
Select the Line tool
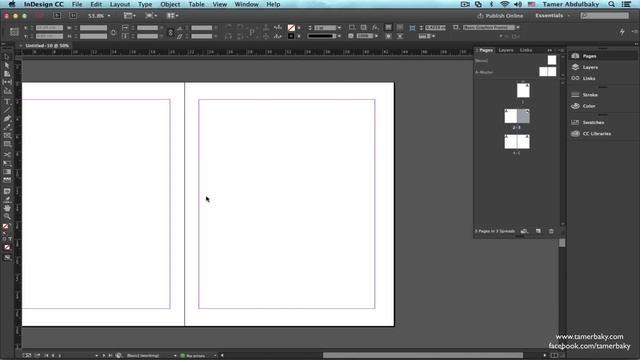pos(7,110)
